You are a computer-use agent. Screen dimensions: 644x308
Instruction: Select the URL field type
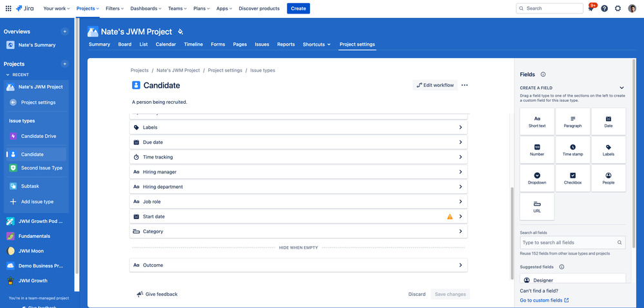537,207
